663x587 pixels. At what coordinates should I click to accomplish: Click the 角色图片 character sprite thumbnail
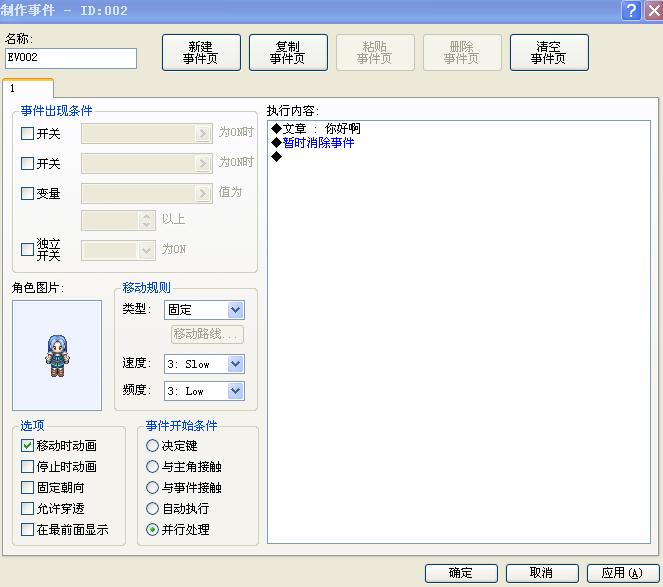tap(57, 355)
